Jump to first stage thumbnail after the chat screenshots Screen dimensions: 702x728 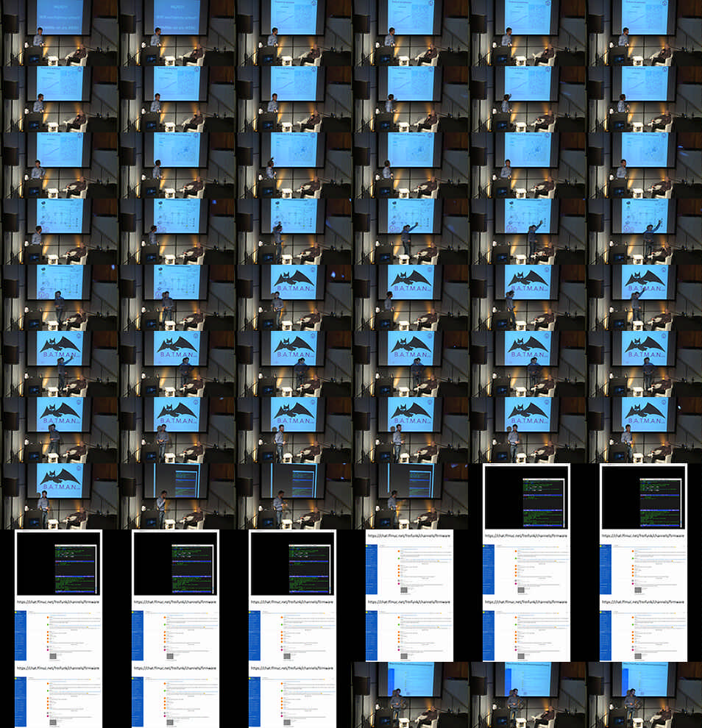coord(409,695)
